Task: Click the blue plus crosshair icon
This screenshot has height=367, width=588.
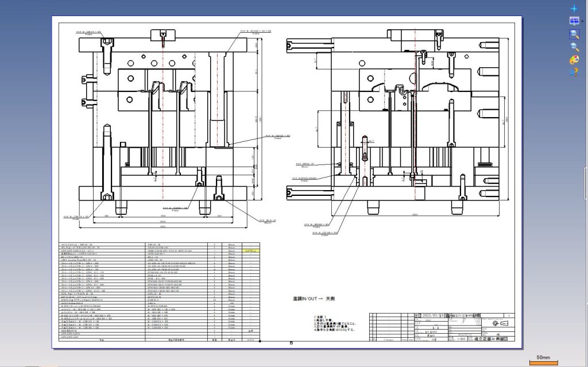Action: click(x=574, y=9)
